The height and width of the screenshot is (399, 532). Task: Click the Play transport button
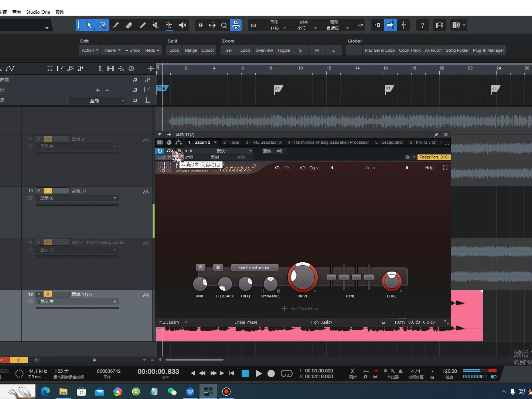(259, 374)
